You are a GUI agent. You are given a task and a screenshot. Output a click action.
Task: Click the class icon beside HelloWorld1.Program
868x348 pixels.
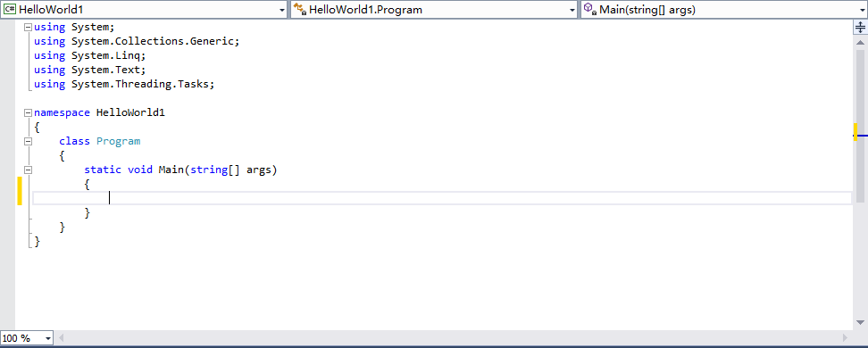pyautogui.click(x=299, y=10)
